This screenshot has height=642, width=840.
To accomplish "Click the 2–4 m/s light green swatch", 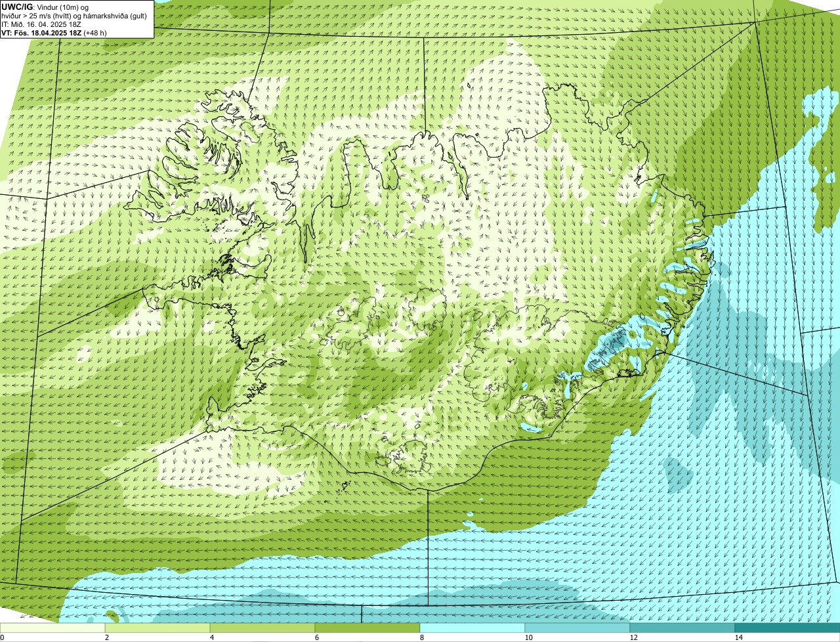I will 157,628.
